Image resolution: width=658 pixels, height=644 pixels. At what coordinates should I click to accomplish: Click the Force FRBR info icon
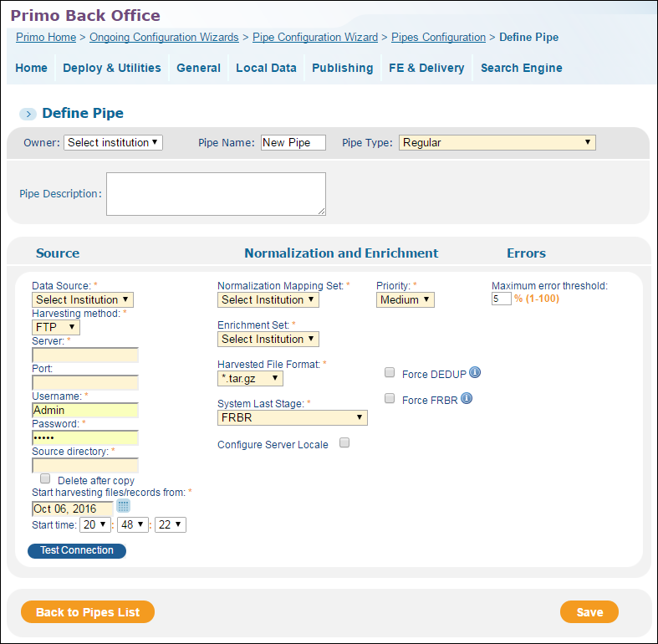[x=467, y=398]
